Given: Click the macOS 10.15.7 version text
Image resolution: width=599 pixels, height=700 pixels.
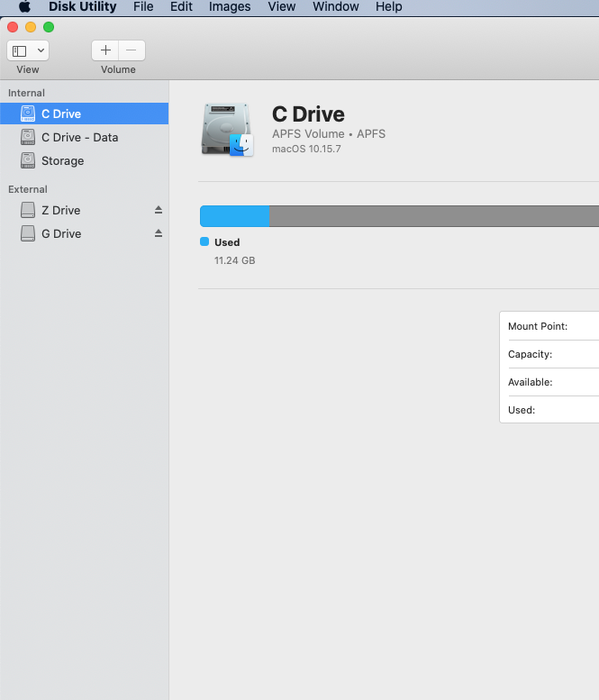Looking at the screenshot, I should [x=306, y=149].
